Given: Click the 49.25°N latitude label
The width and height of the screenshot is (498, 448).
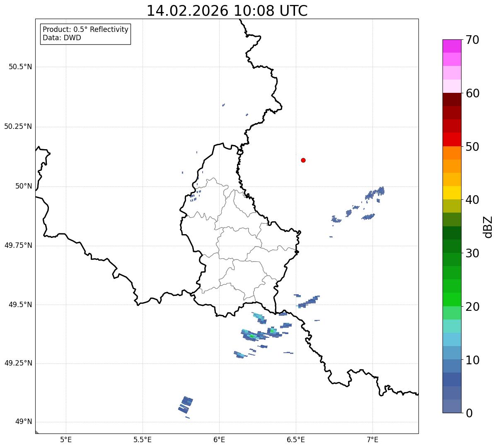Looking at the screenshot, I should [18, 363].
